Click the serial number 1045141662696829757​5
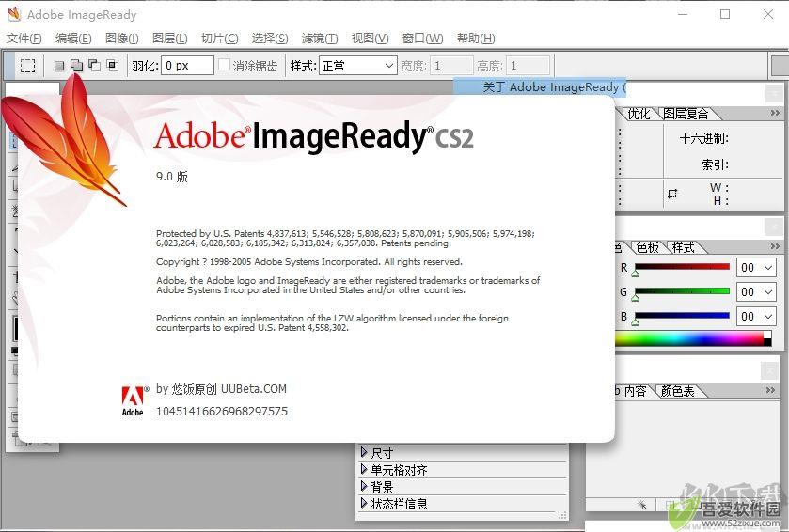Image resolution: width=789 pixels, height=532 pixels. click(222, 412)
